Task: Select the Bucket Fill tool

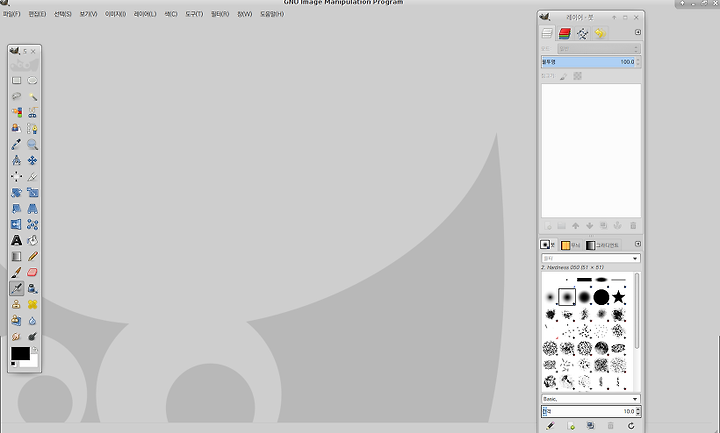Action: [x=32, y=240]
